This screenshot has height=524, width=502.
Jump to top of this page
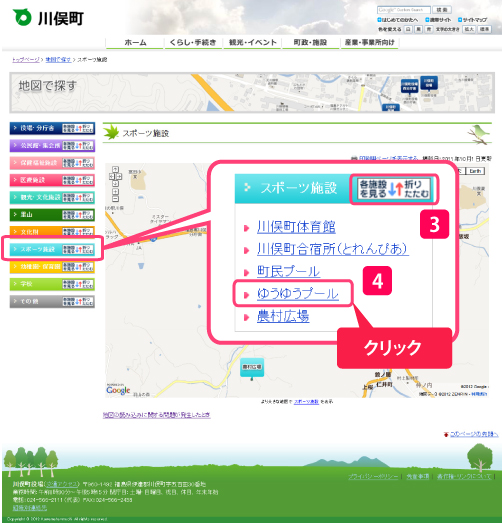coord(474,434)
